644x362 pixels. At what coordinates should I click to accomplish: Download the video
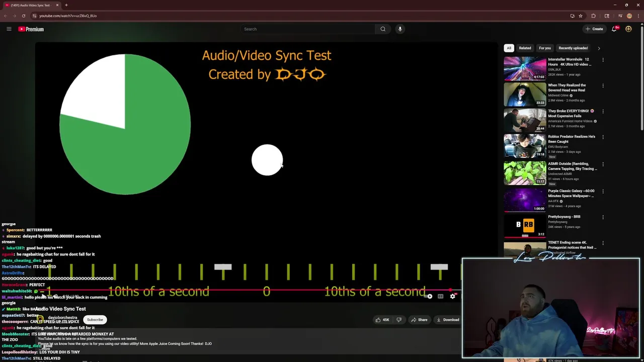click(x=448, y=320)
